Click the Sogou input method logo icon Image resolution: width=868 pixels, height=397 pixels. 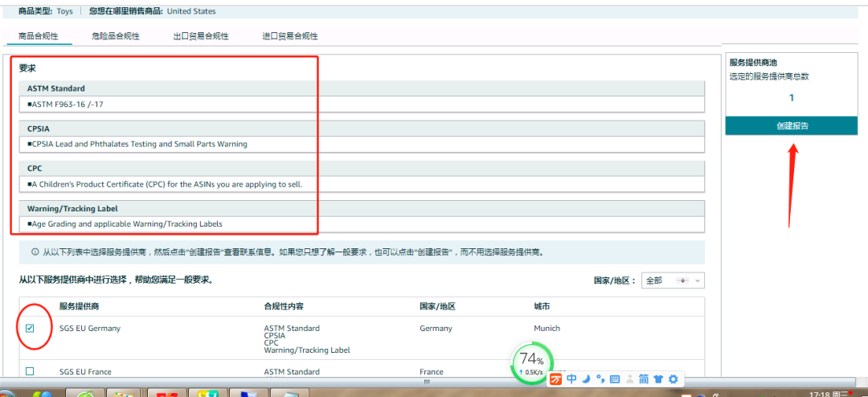[x=556, y=379]
